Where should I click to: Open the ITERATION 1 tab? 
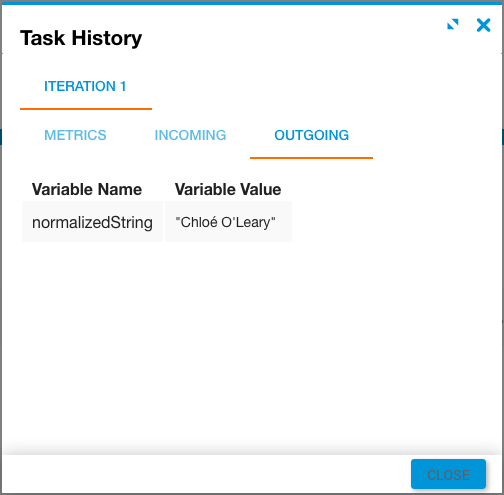[x=86, y=86]
